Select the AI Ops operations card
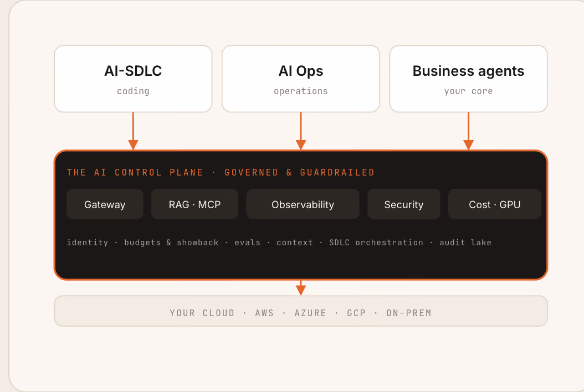The width and height of the screenshot is (584, 392). tap(301, 79)
